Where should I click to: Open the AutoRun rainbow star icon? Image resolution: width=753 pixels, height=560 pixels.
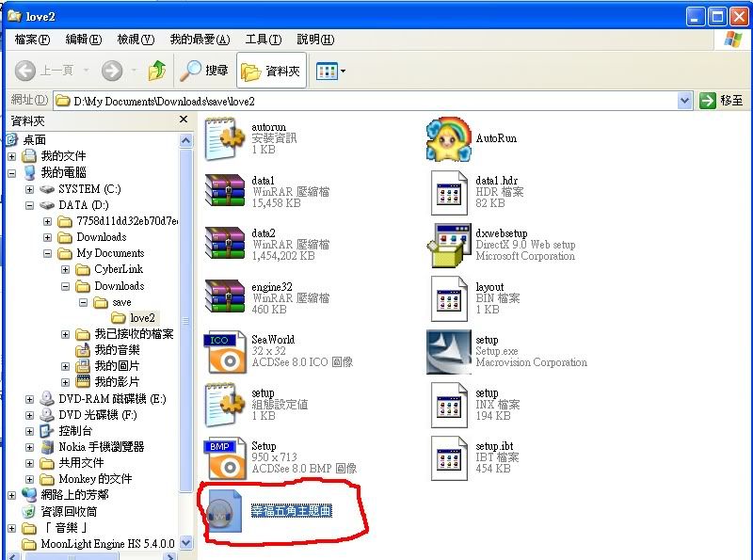point(448,139)
